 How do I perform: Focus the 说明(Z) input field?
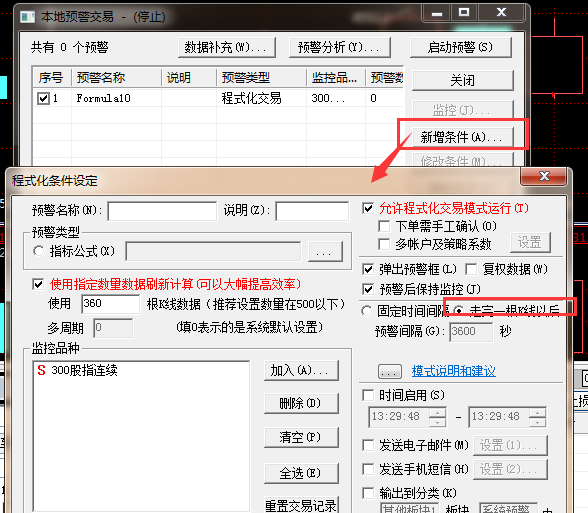pyautogui.click(x=312, y=211)
